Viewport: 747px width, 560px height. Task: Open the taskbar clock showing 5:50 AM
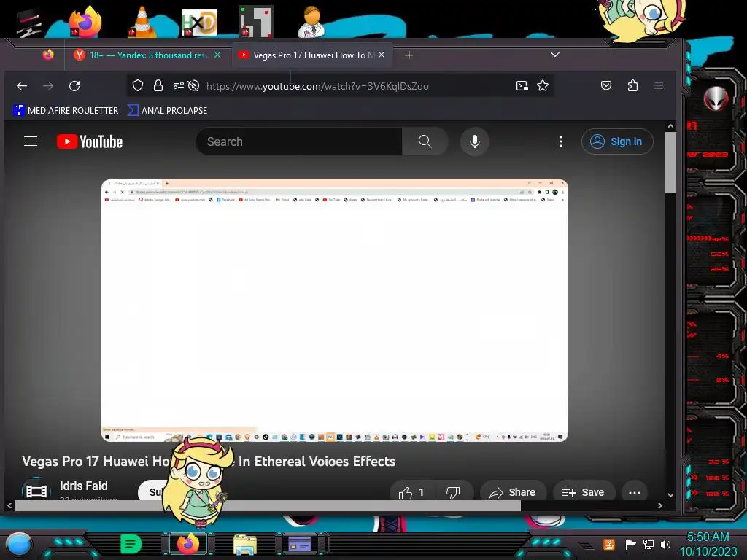pos(708,544)
